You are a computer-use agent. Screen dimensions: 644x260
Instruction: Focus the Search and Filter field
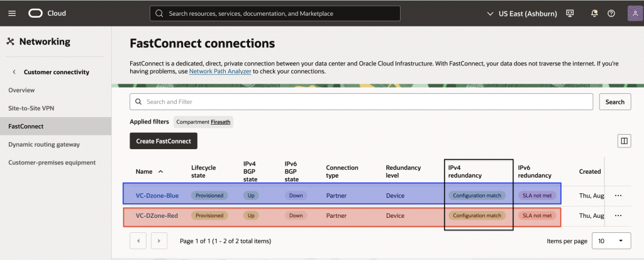(361, 101)
